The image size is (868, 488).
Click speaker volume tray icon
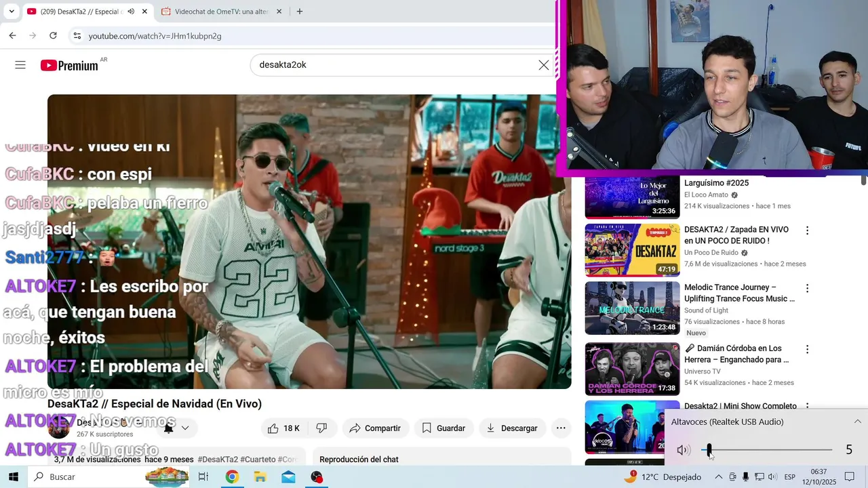[772, 477]
